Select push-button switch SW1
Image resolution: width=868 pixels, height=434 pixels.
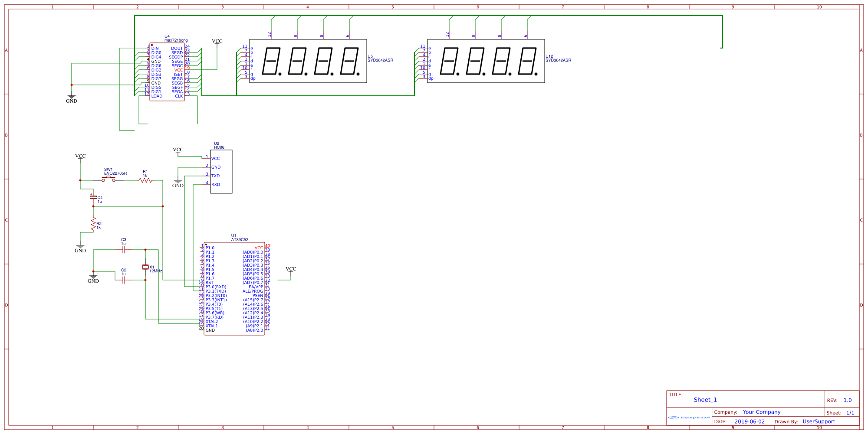(x=108, y=179)
